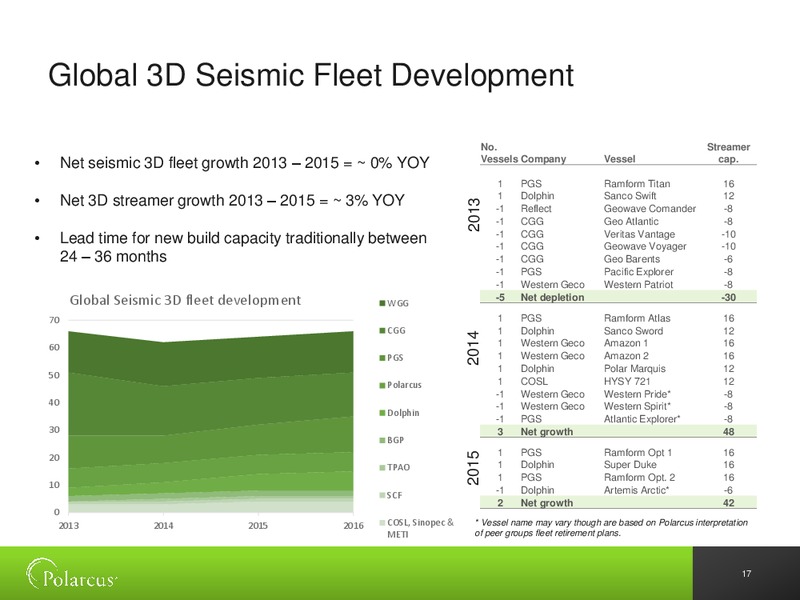This screenshot has height=600, width=800.
Task: Click the 'Lead time for new build capacity' bullet
Action: pos(243,247)
